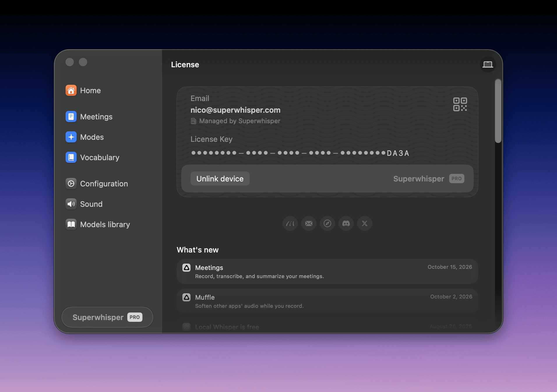Click the Configuration gear icon
The image size is (557, 392).
pos(71,184)
